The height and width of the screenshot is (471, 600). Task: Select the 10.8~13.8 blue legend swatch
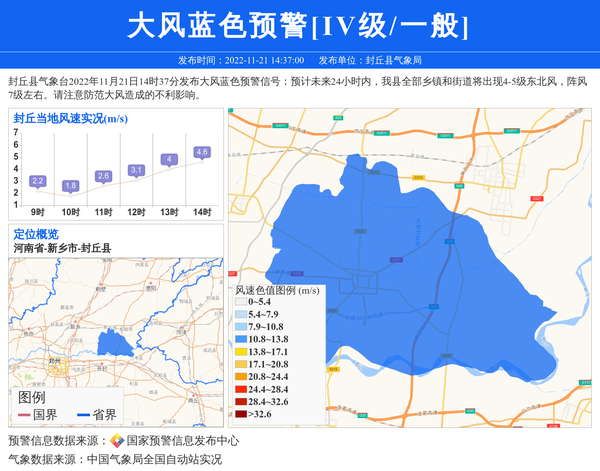(240, 339)
